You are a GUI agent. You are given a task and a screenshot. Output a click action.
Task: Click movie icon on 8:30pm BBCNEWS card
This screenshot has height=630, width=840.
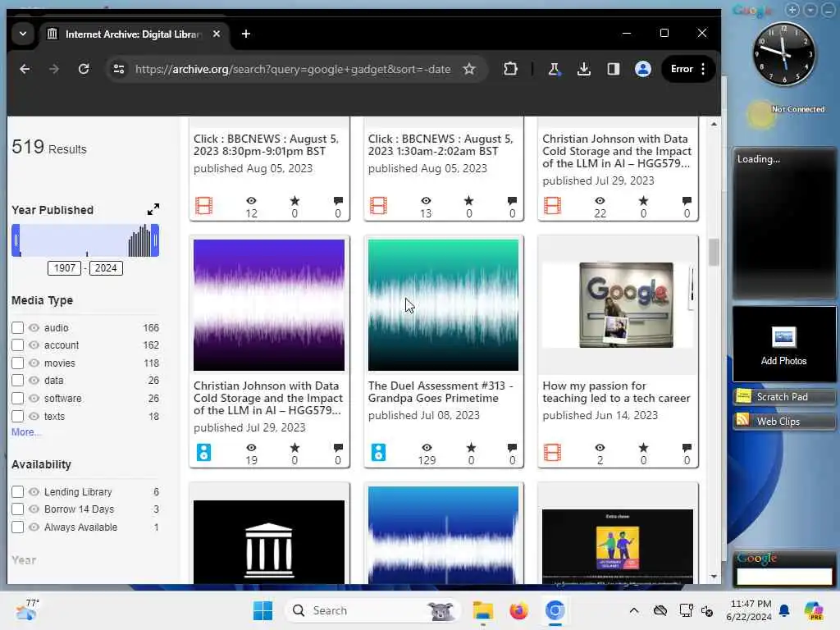[x=203, y=206]
